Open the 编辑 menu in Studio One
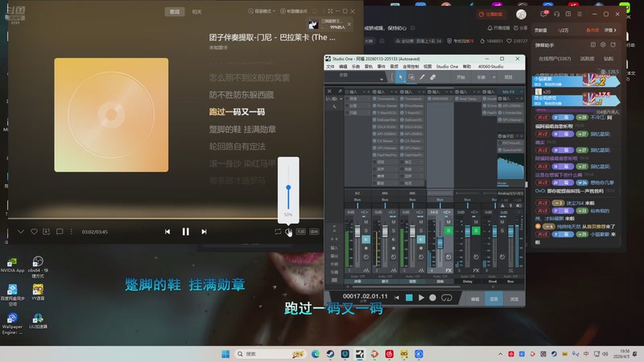This screenshot has width=644, height=362. tap(343, 67)
